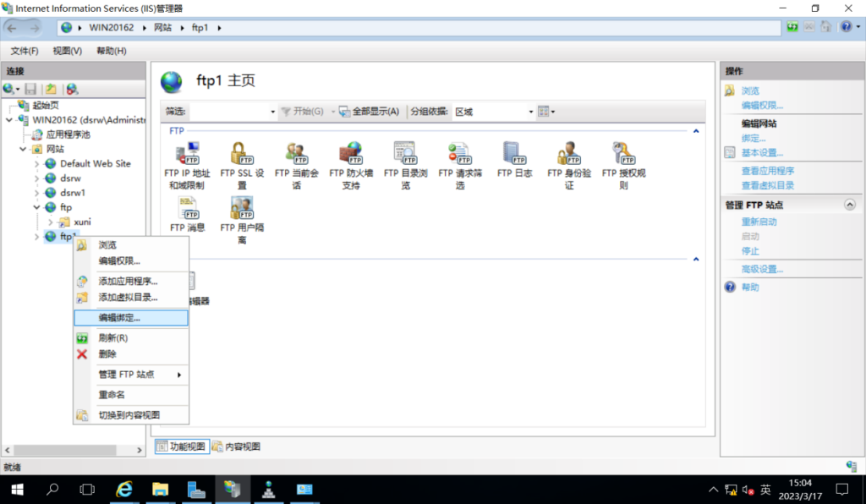866x504 pixels.
Task: Expand the dsrw site node
Action: [37, 178]
